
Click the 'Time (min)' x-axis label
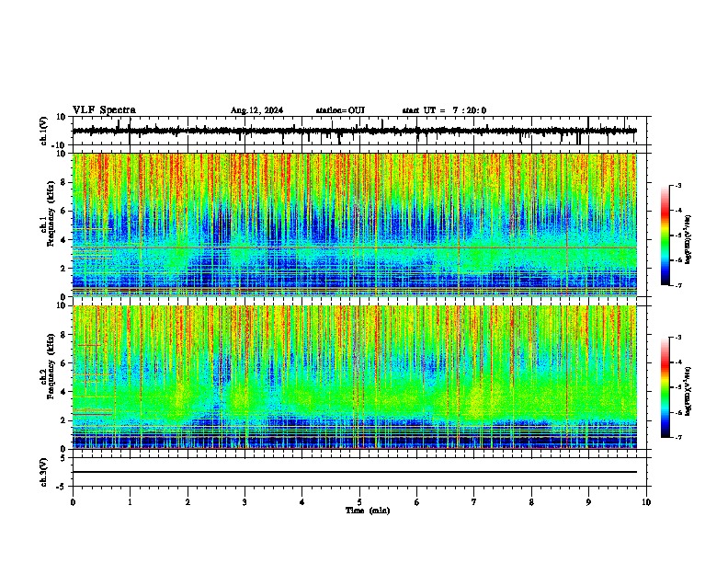click(368, 511)
